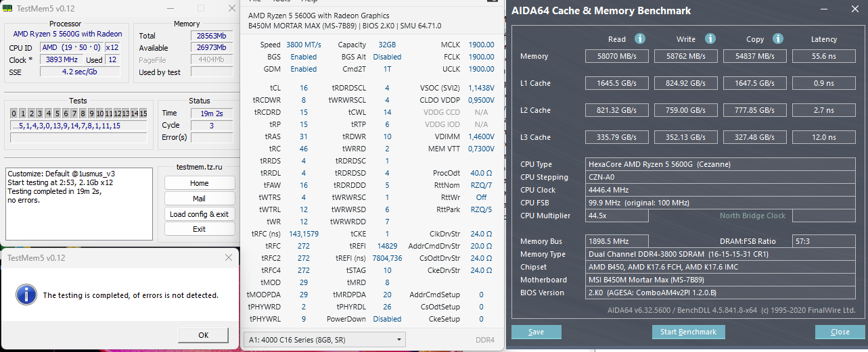Click the Exit button in TestMem5

[x=199, y=229]
